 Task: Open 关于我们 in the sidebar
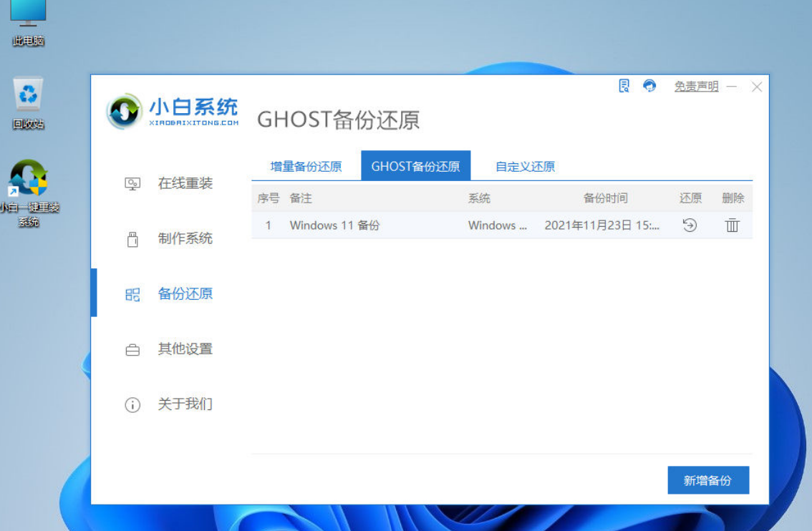[x=185, y=404]
